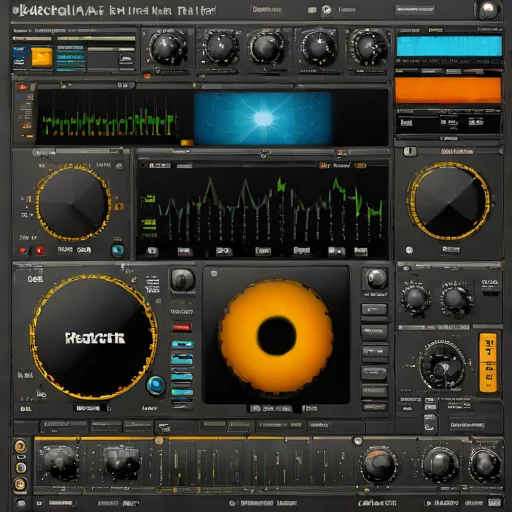The height and width of the screenshot is (512, 512).
Task: Open the cyan waveform display
Action: (449, 46)
